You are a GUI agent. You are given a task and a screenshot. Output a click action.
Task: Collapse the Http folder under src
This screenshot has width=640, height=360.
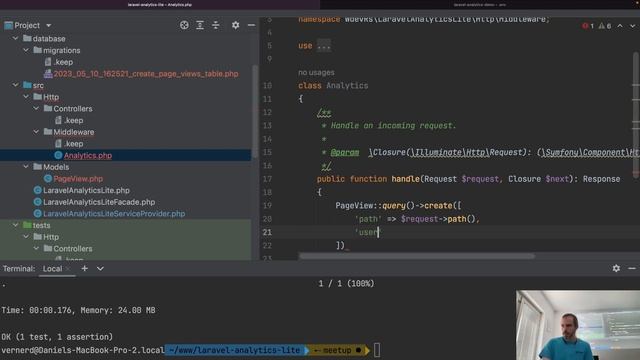(26, 97)
